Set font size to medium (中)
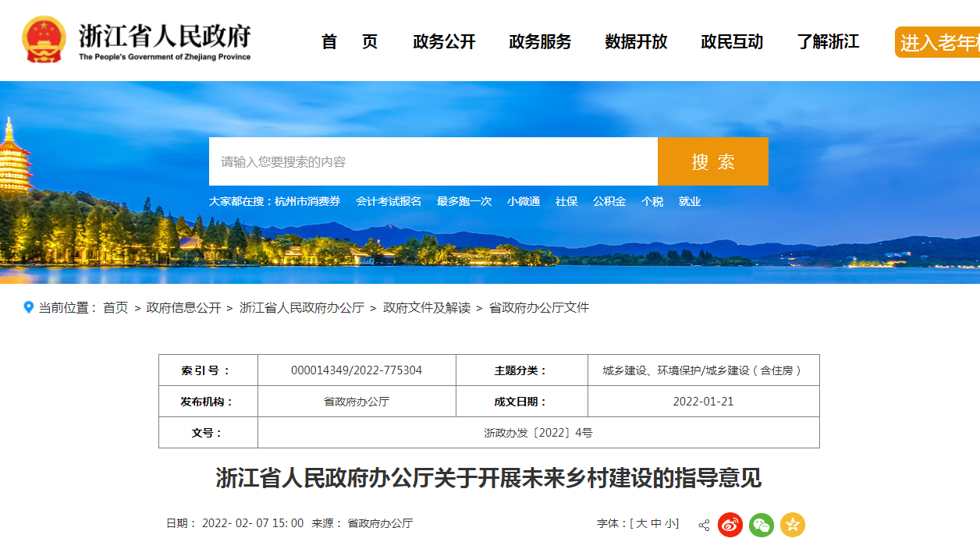 pos(656,523)
